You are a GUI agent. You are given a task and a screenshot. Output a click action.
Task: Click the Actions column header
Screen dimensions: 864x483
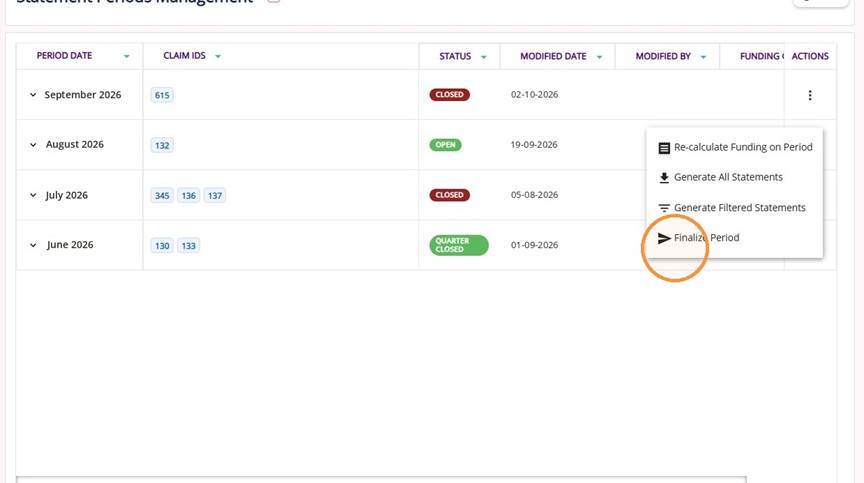810,56
